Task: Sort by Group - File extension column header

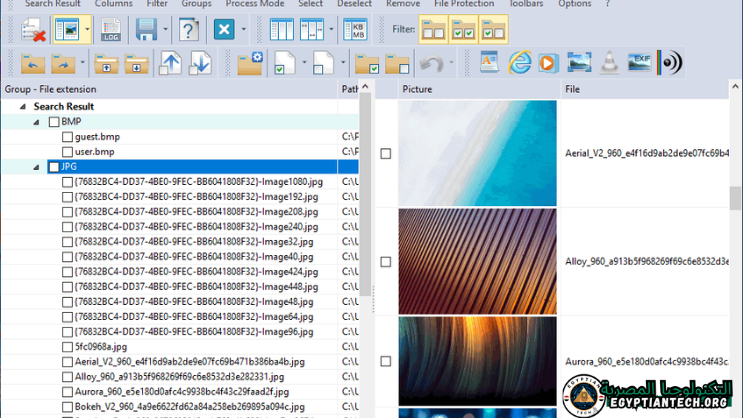Action: click(169, 89)
